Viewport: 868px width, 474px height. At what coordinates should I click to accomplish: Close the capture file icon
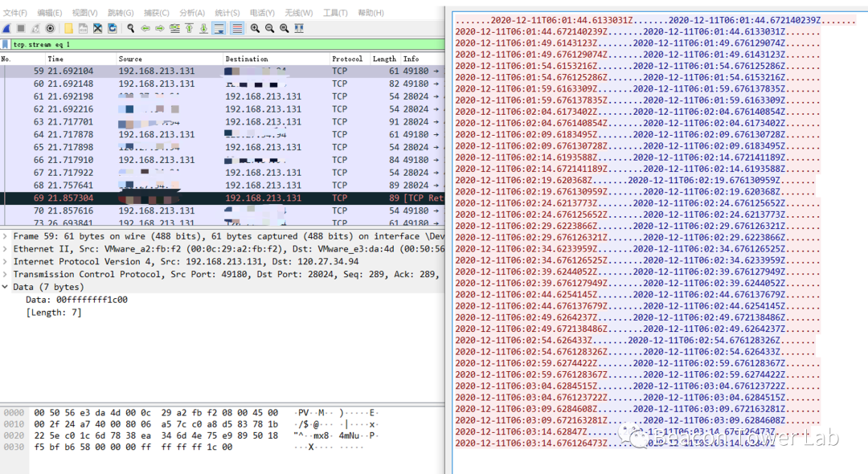click(x=97, y=28)
